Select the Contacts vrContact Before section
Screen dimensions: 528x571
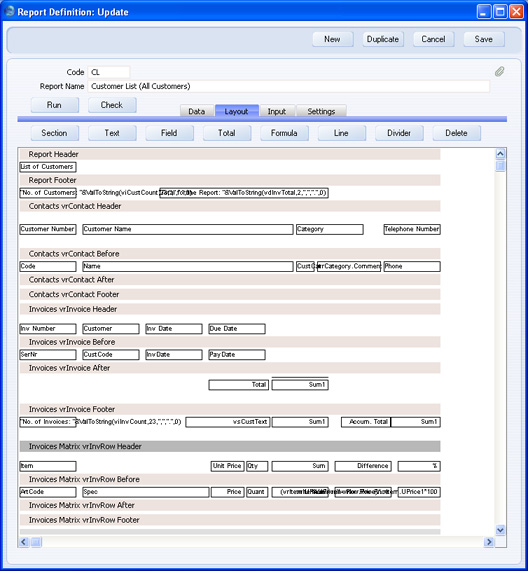[x=230, y=253]
